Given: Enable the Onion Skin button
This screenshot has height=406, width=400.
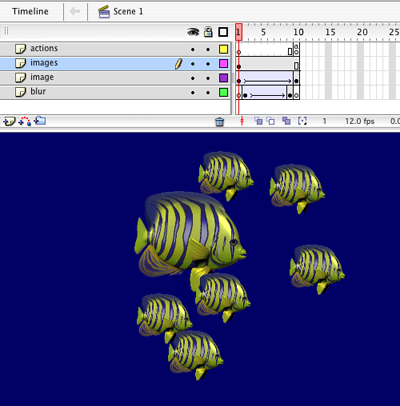Looking at the screenshot, I should pyautogui.click(x=258, y=121).
